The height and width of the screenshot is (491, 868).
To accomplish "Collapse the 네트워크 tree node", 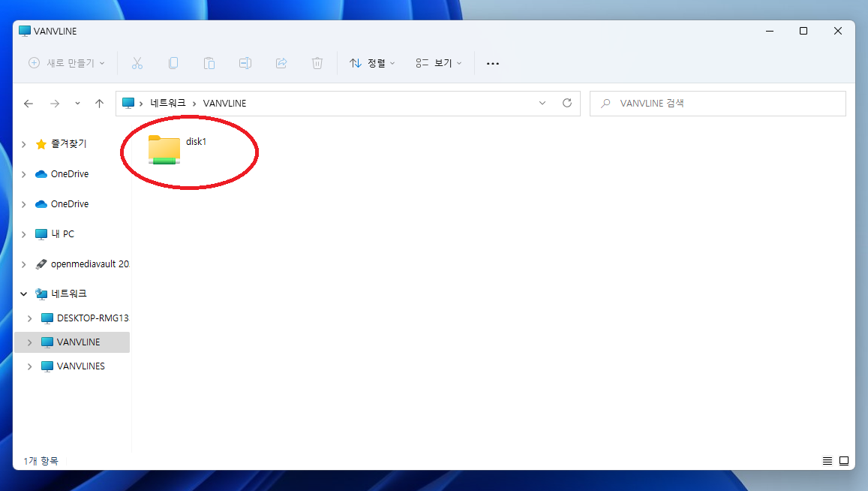I will tap(24, 294).
